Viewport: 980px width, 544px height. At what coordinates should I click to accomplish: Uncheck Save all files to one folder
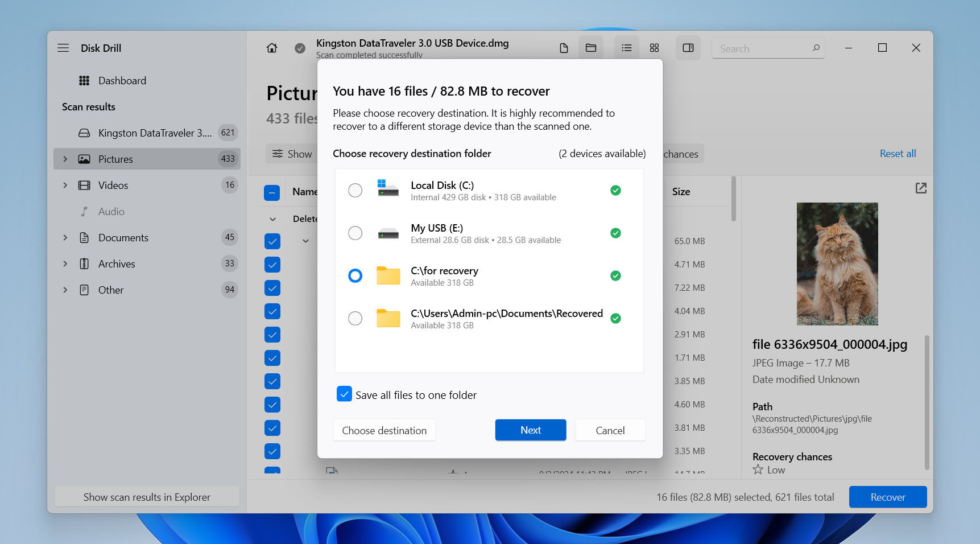coord(344,394)
